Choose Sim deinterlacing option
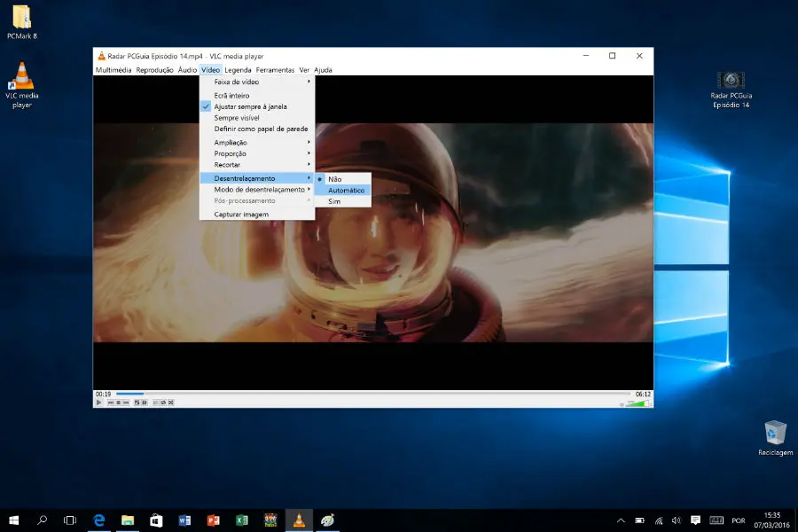 [x=342, y=201]
